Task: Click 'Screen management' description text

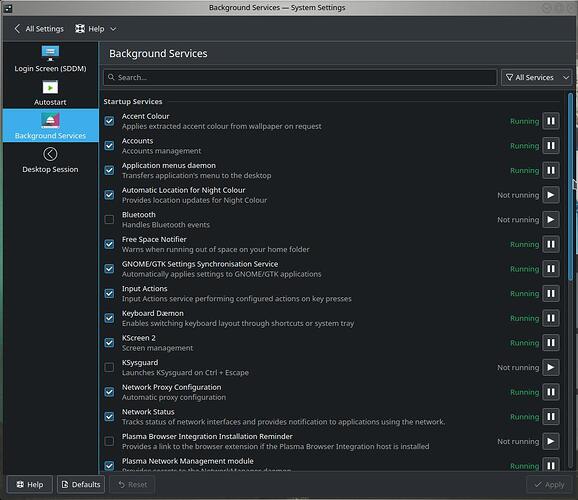Action: (157, 348)
